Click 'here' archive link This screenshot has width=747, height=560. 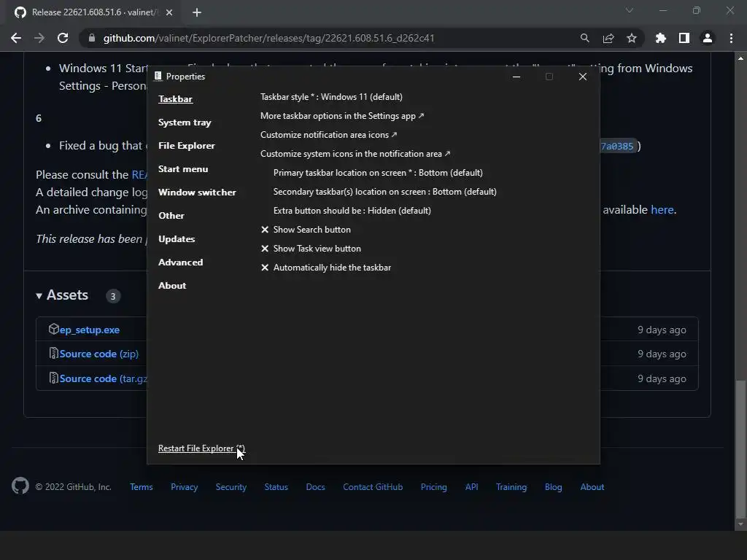tap(662, 209)
